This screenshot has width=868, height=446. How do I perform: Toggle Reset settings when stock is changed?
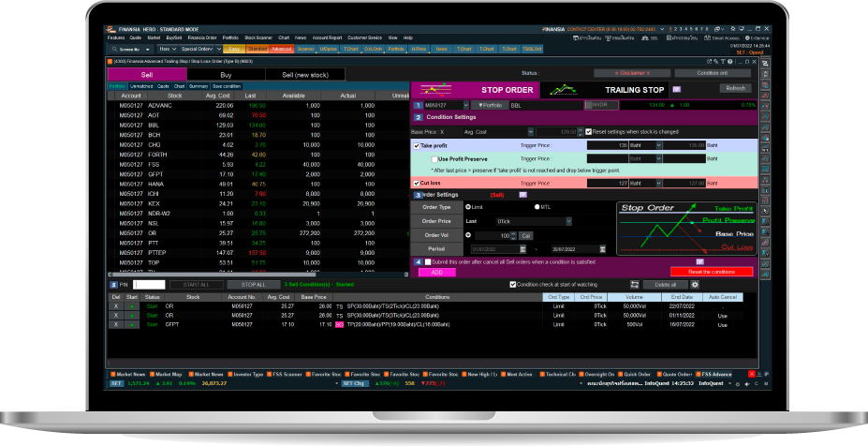(x=588, y=132)
